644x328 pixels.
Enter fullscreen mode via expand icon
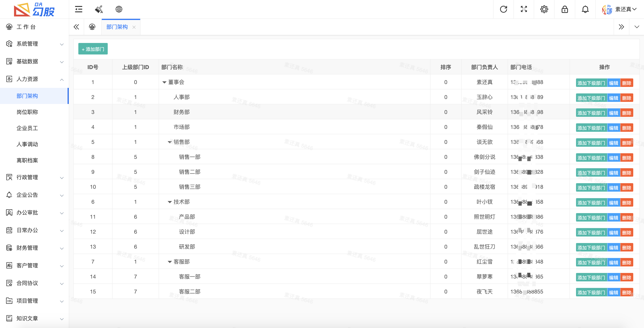(524, 9)
